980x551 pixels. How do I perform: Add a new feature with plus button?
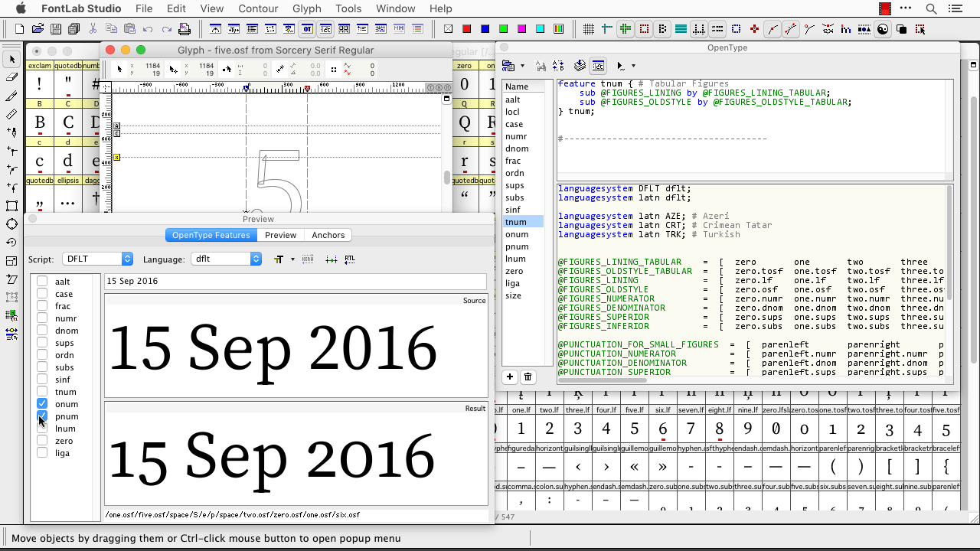coord(510,377)
